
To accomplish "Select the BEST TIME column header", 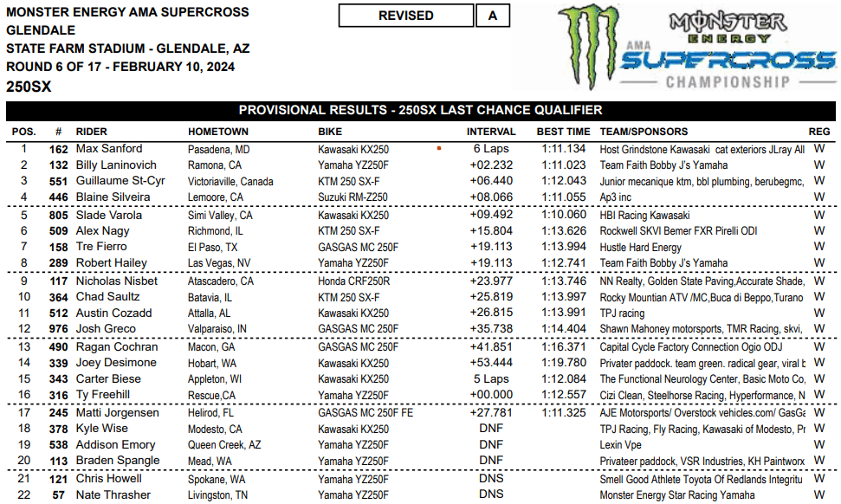I will 563,132.
